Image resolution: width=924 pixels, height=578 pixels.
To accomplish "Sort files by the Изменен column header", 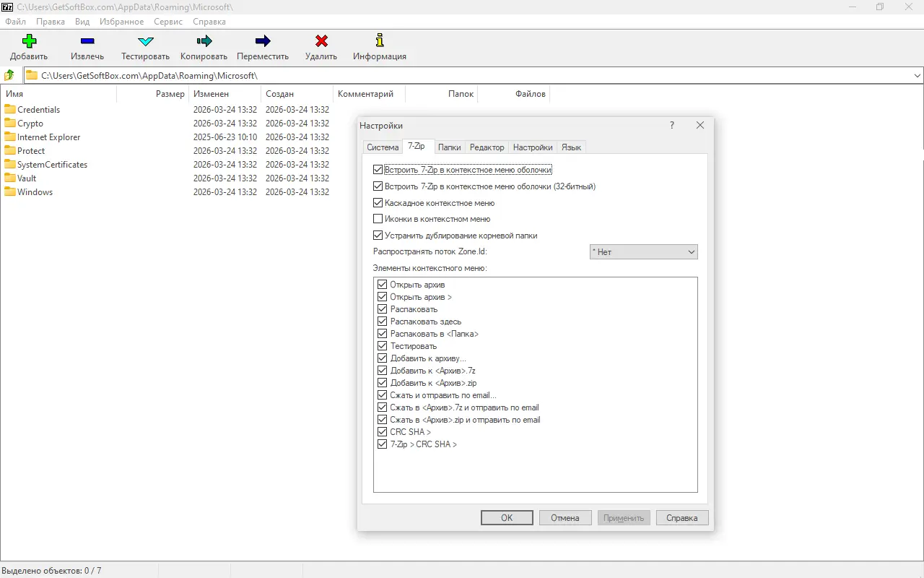I will pos(211,94).
